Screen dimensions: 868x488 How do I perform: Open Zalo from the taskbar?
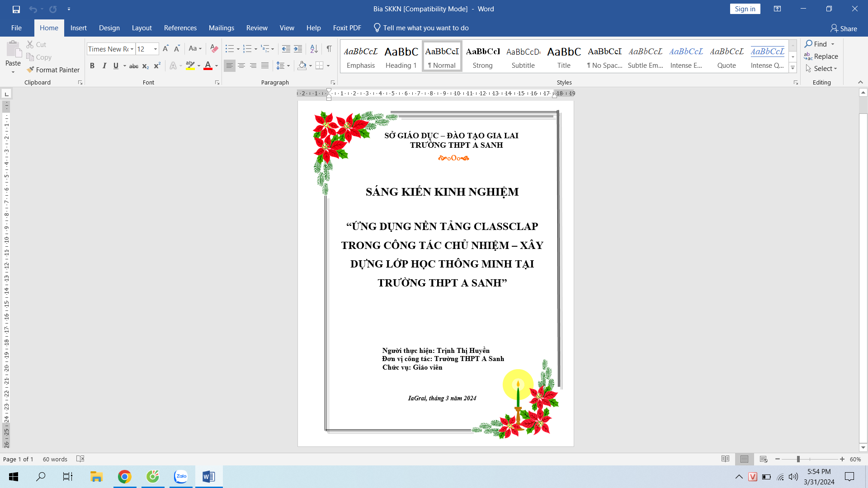[x=181, y=477]
